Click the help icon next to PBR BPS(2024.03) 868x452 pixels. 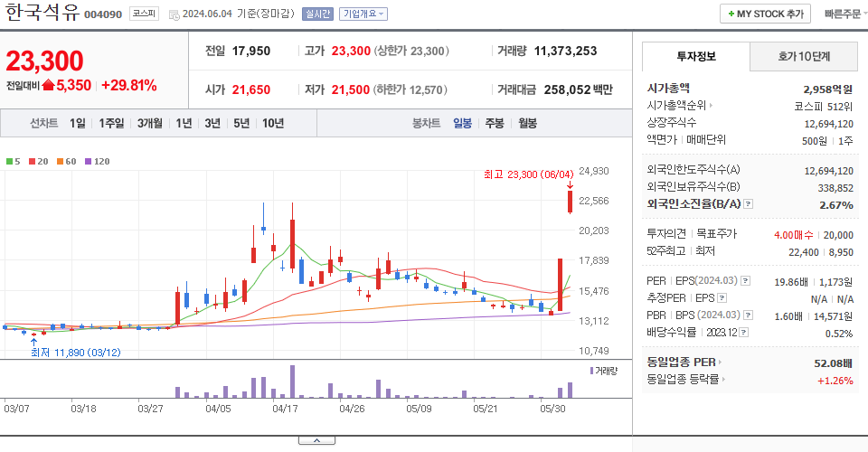coord(748,315)
